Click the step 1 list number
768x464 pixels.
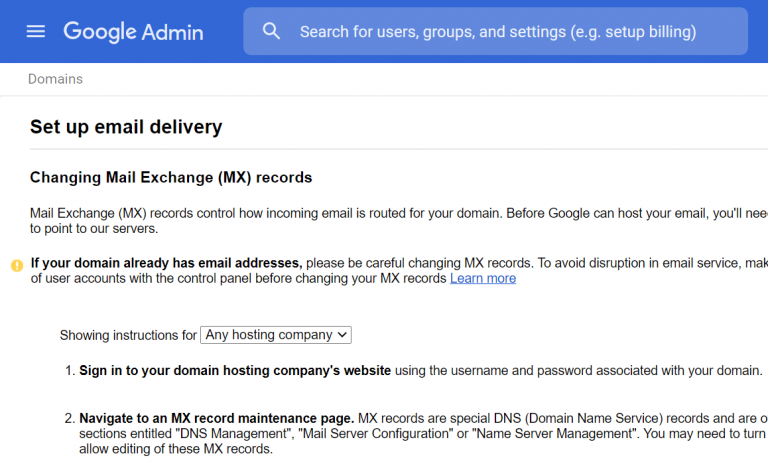click(70, 370)
